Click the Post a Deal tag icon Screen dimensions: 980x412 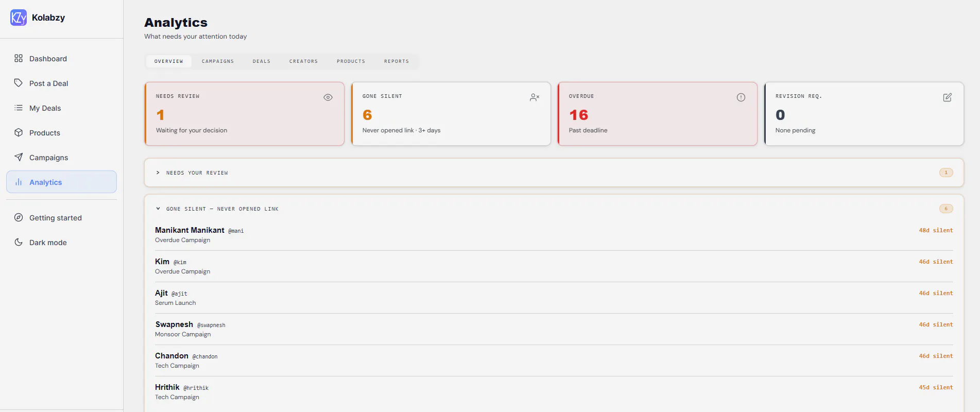point(19,83)
